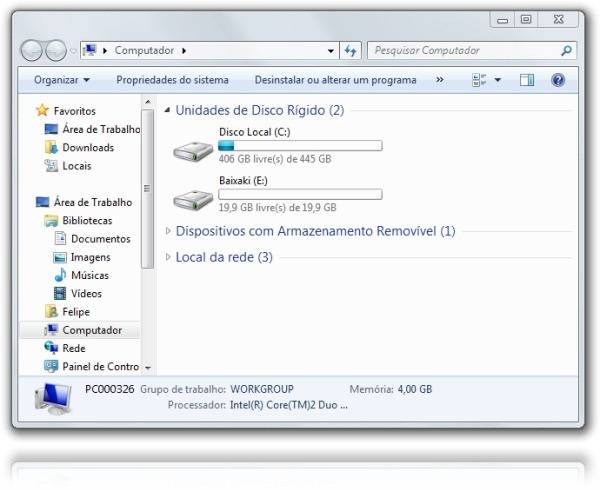Click the Imagens picture icon
Screen dimensions: 600x490
coord(60,257)
